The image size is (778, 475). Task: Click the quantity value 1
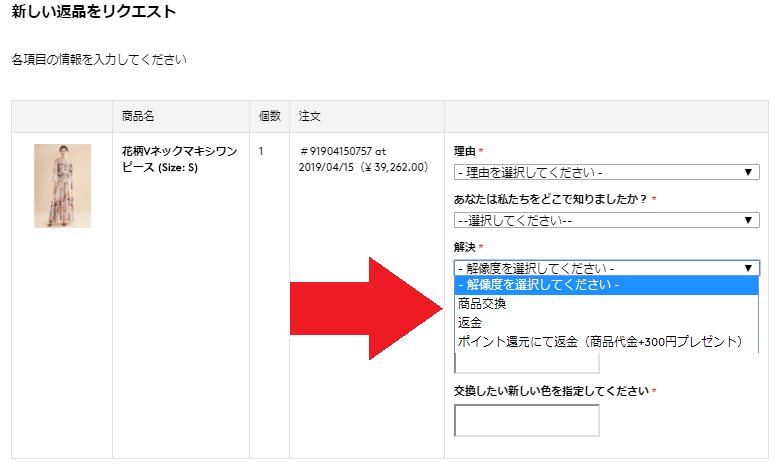click(x=261, y=151)
